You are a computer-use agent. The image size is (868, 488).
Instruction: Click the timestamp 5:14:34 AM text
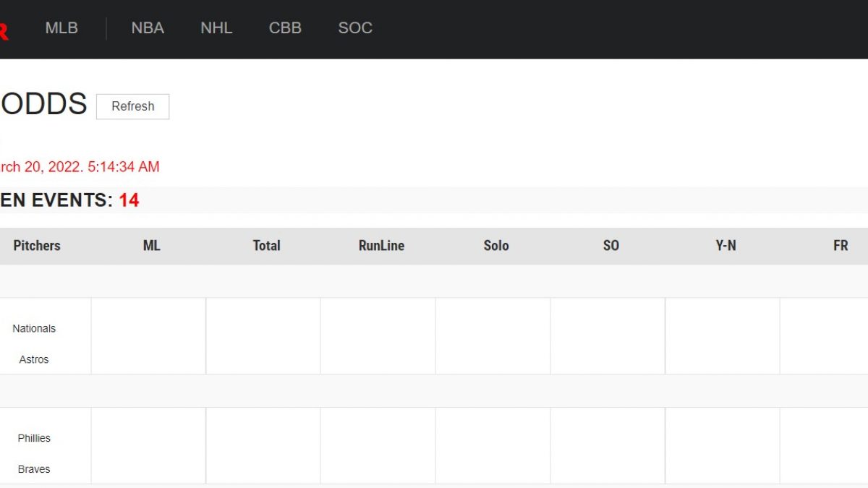[124, 167]
